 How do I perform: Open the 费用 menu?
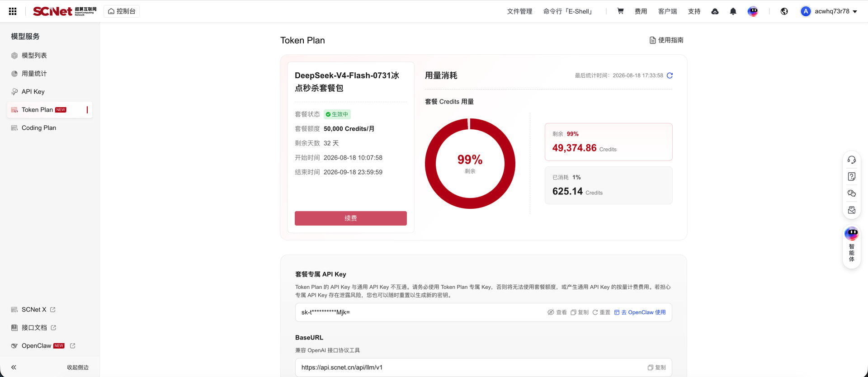coord(641,11)
